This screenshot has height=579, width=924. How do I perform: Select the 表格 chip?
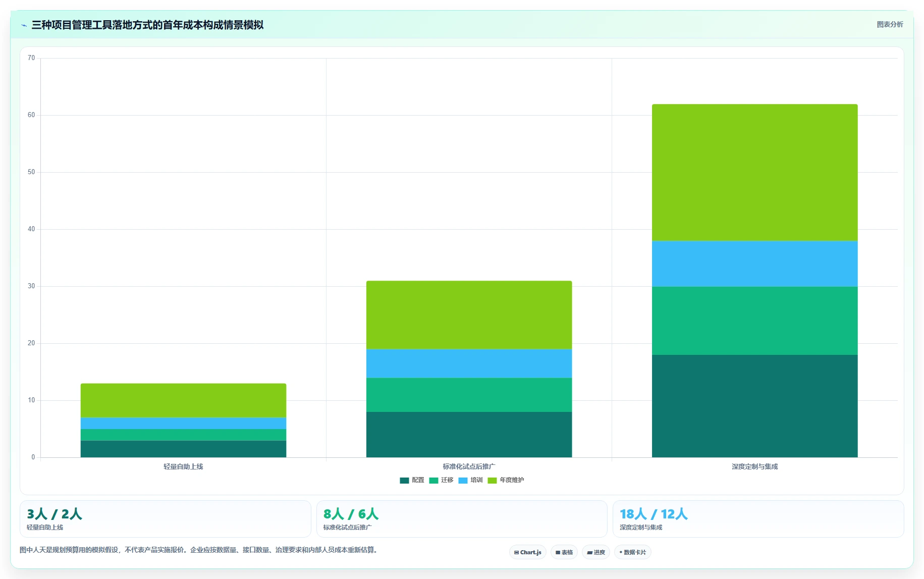pos(564,552)
